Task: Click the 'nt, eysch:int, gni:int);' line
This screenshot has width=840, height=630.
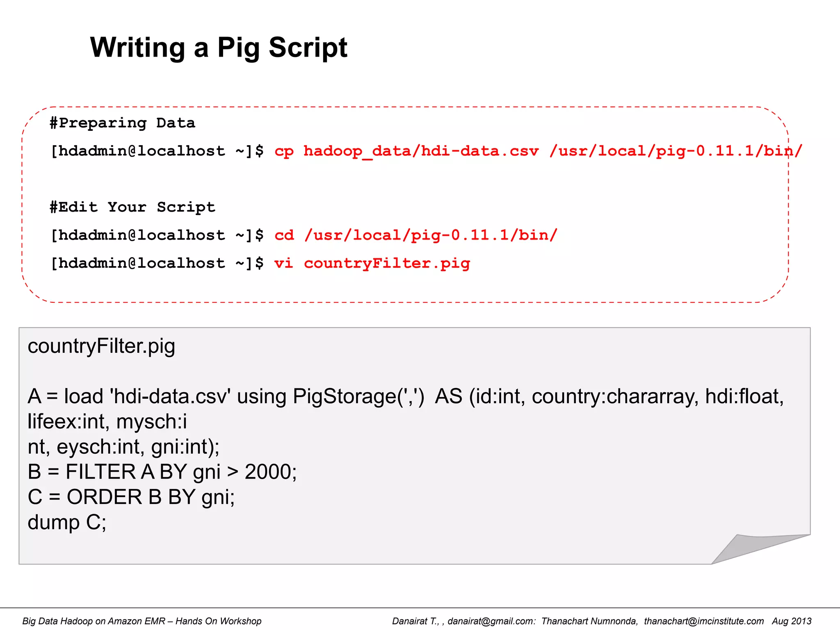Action: (x=123, y=447)
